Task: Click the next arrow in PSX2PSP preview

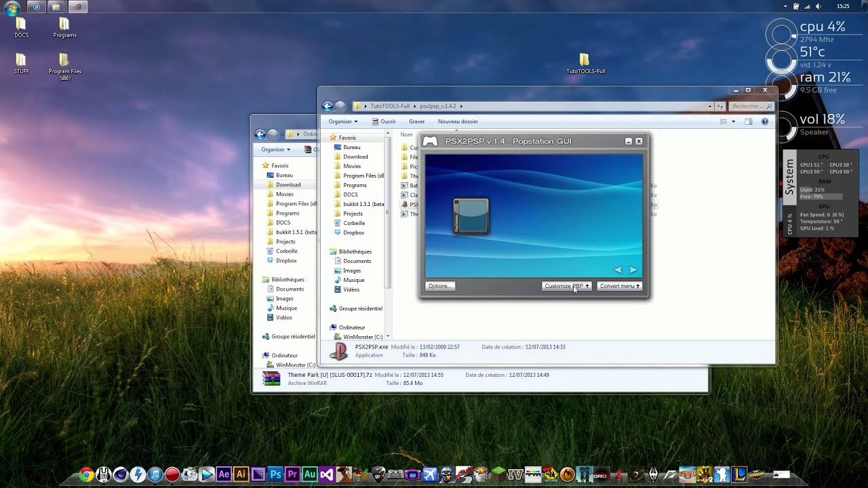Action: 633,270
